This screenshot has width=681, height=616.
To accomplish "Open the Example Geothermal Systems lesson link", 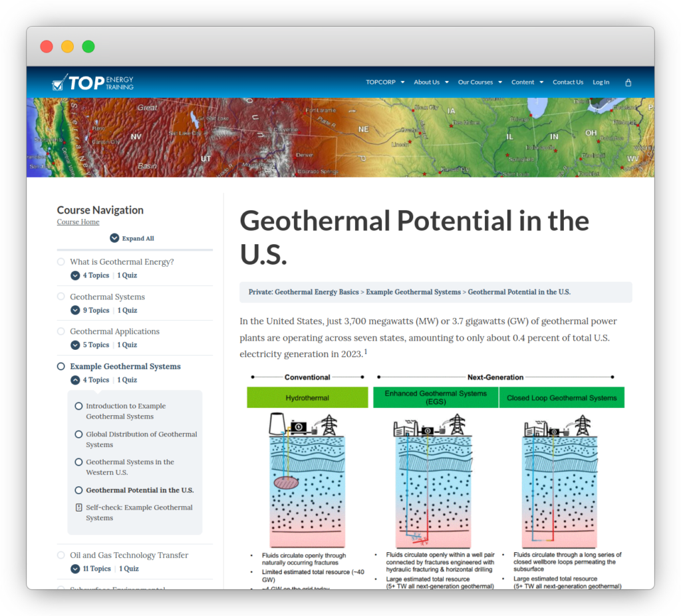I will 125,367.
